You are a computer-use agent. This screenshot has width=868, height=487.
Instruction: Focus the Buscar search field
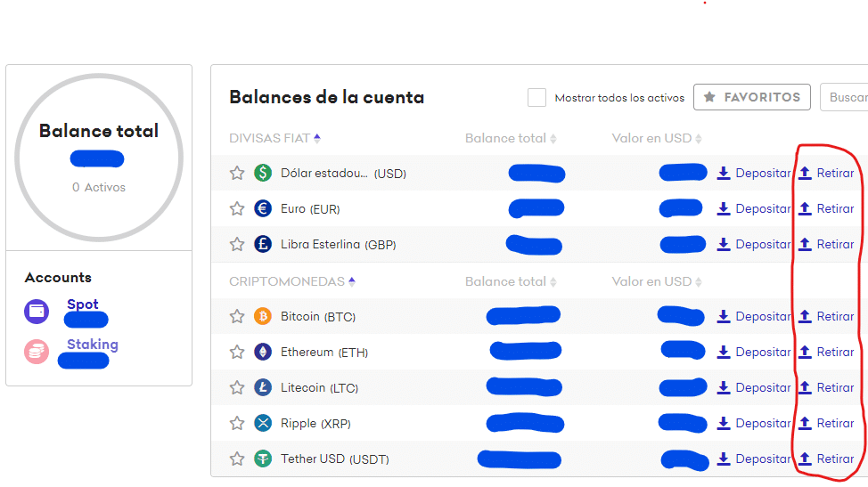(x=844, y=97)
